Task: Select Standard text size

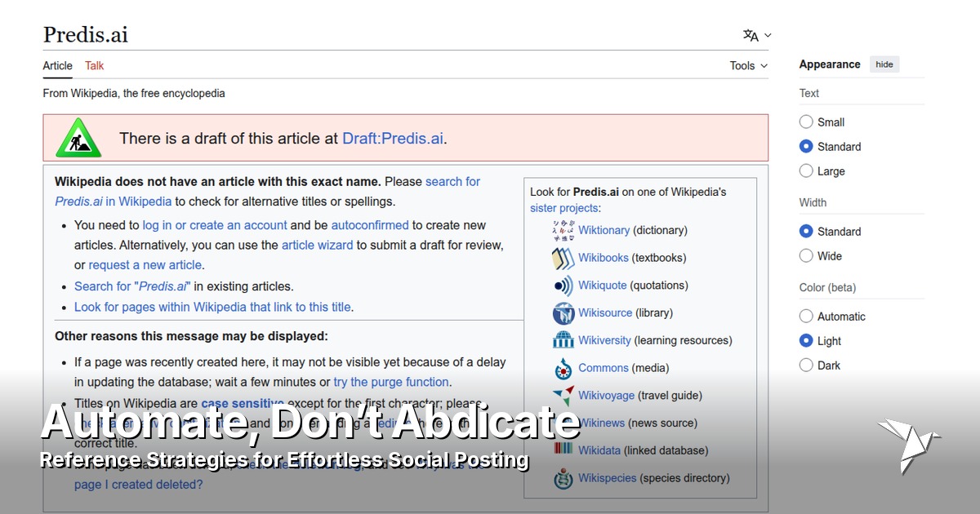Action: (806, 147)
